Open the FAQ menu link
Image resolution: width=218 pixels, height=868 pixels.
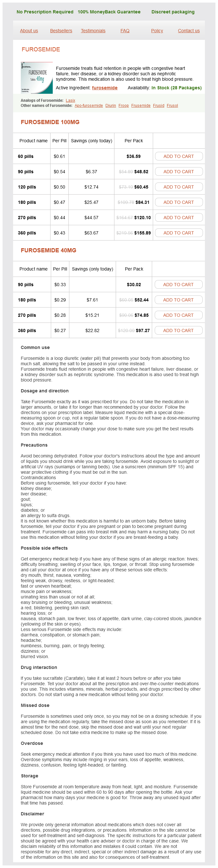[125, 31]
